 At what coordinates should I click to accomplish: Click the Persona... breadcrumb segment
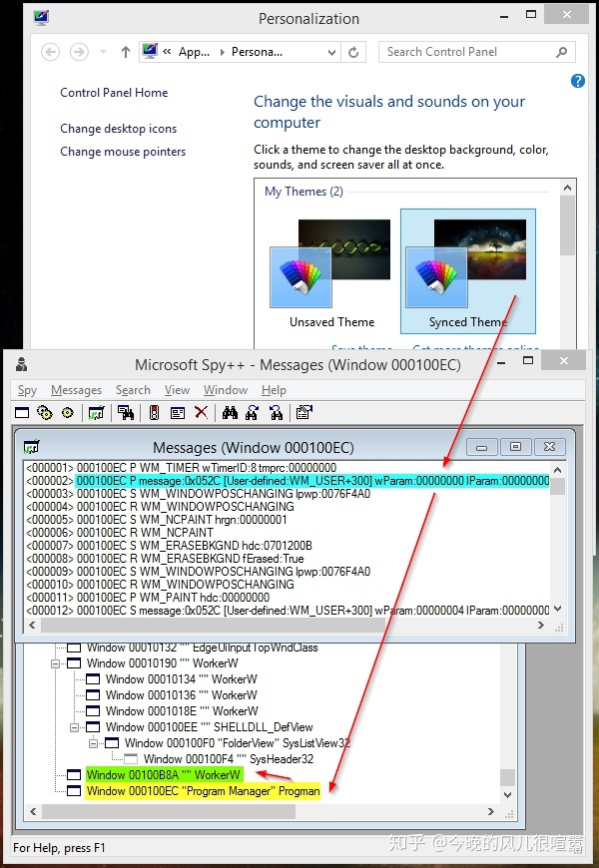[x=258, y=52]
